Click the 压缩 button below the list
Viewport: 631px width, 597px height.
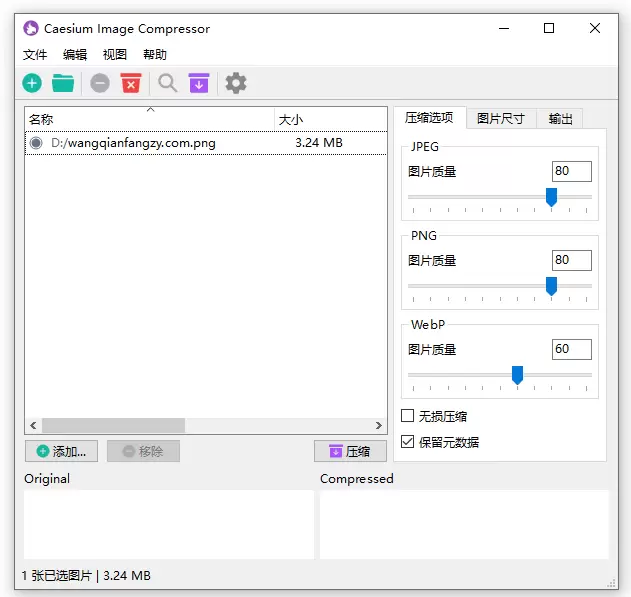pos(350,451)
